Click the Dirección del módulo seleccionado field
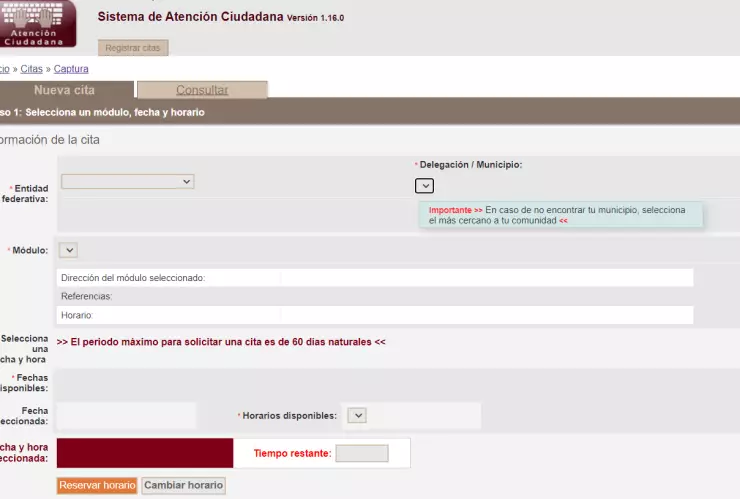The width and height of the screenshot is (740, 499). point(485,277)
